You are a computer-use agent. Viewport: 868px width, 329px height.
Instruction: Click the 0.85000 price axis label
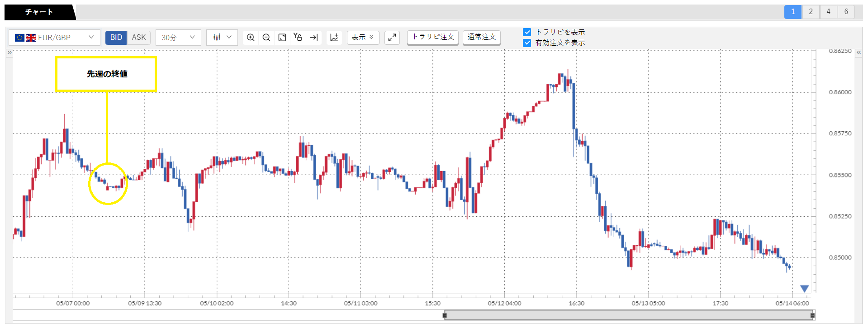tap(840, 257)
